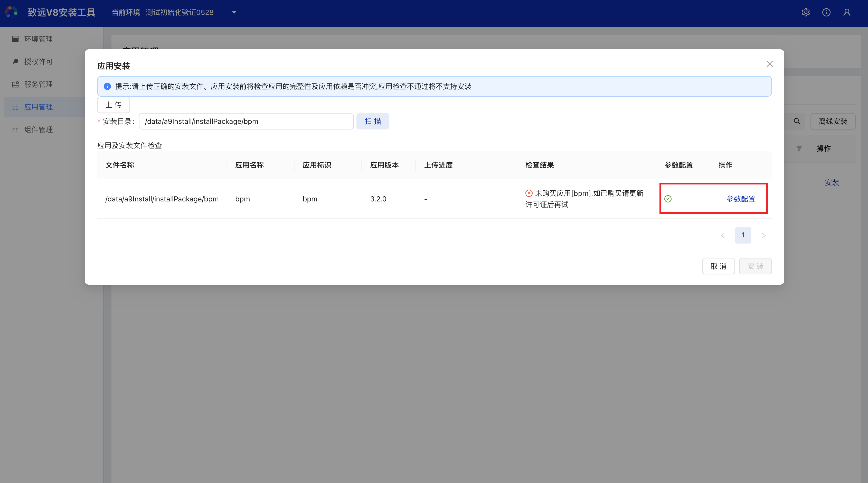Click the 应用管理 sidebar icon
868x483 pixels.
(15, 107)
